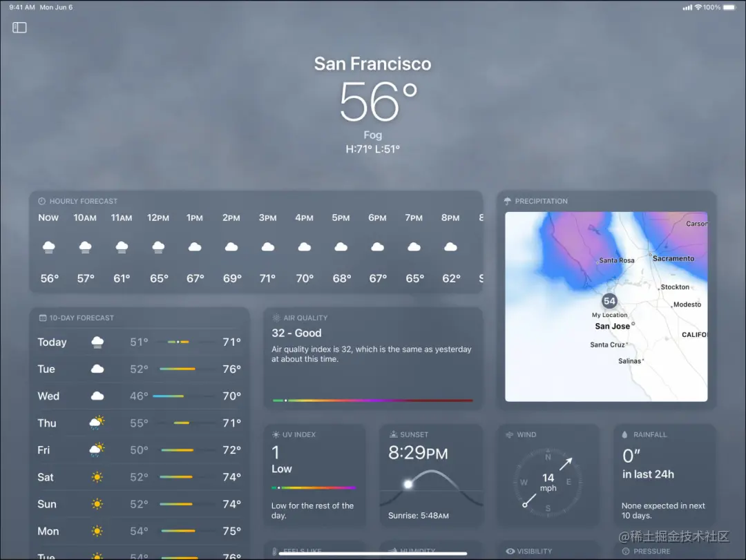The height and width of the screenshot is (560, 746).
Task: Tap the cloud icon under 8PM
Action: point(450,247)
